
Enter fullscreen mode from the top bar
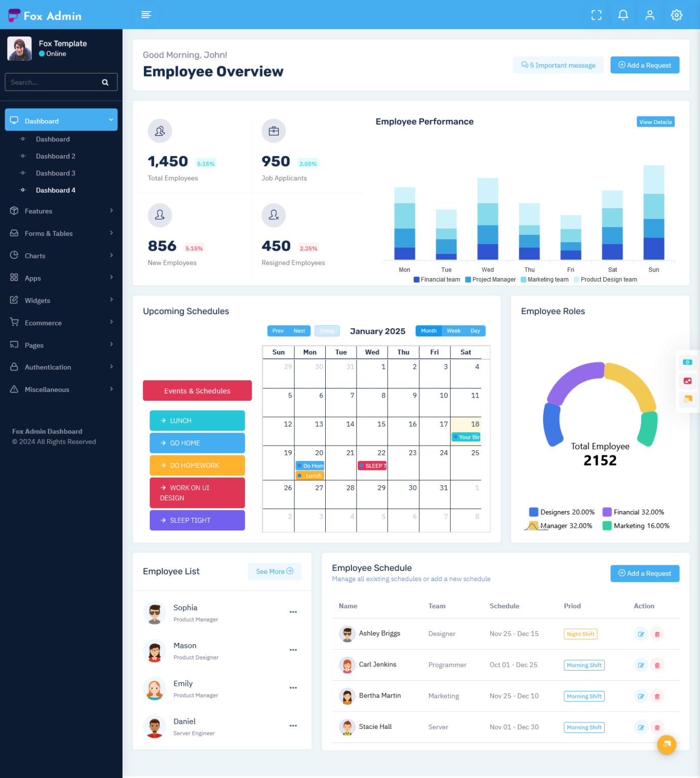pos(596,15)
